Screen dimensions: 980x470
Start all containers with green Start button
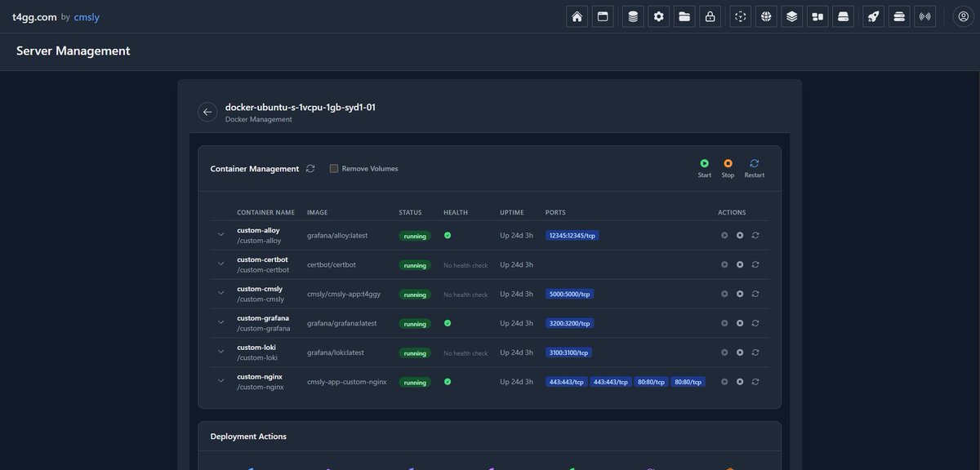point(704,168)
